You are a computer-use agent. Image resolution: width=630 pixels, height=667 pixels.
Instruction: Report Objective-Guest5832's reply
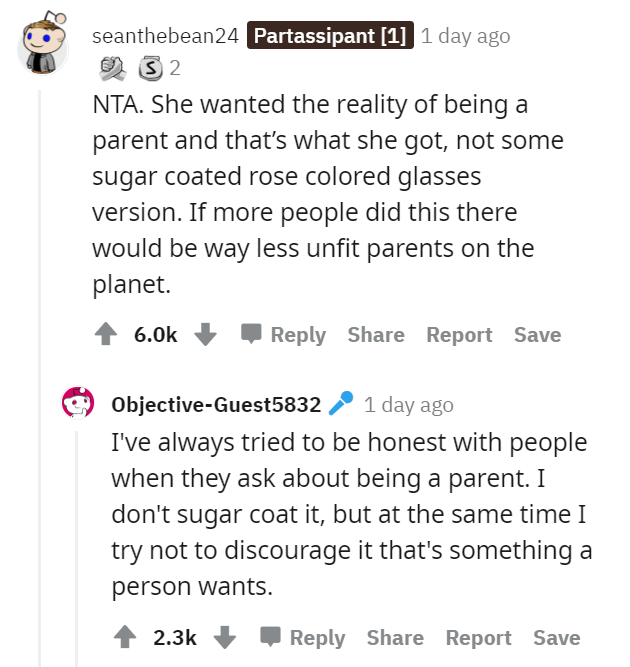(x=478, y=638)
